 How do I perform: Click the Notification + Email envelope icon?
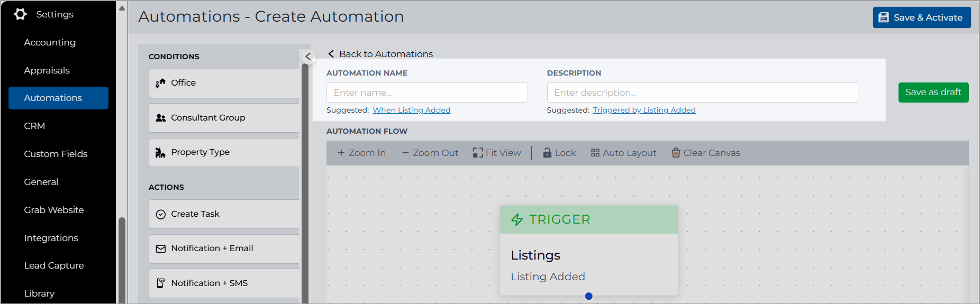(160, 248)
